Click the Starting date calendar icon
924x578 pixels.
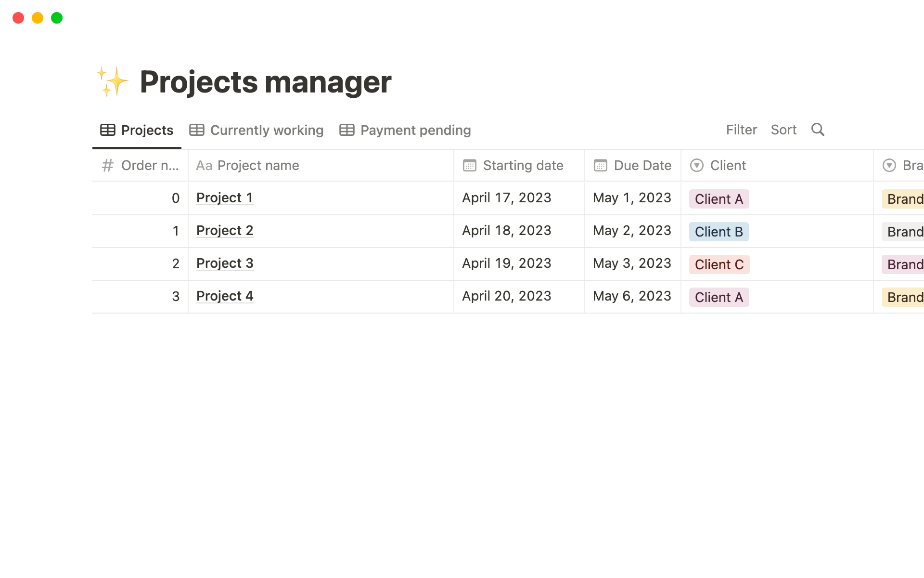(469, 165)
